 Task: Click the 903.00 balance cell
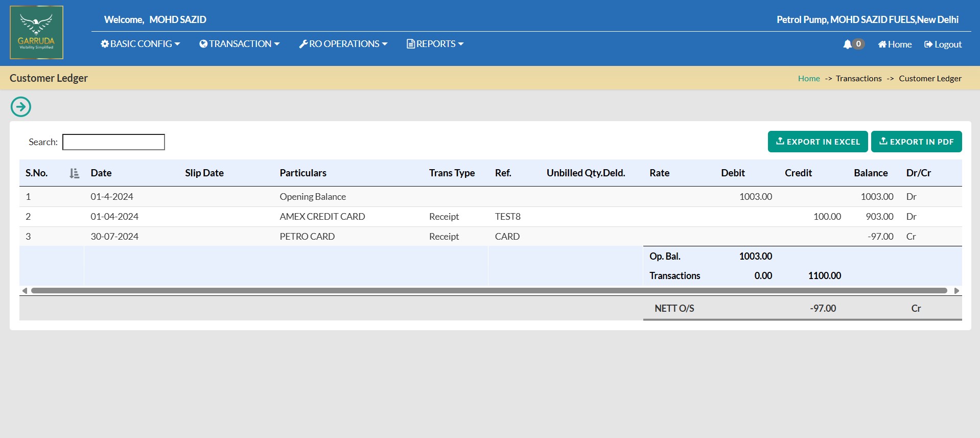879,217
